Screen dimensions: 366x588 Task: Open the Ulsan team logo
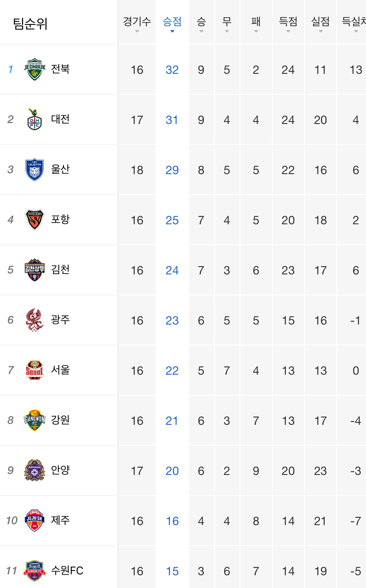click(x=35, y=170)
